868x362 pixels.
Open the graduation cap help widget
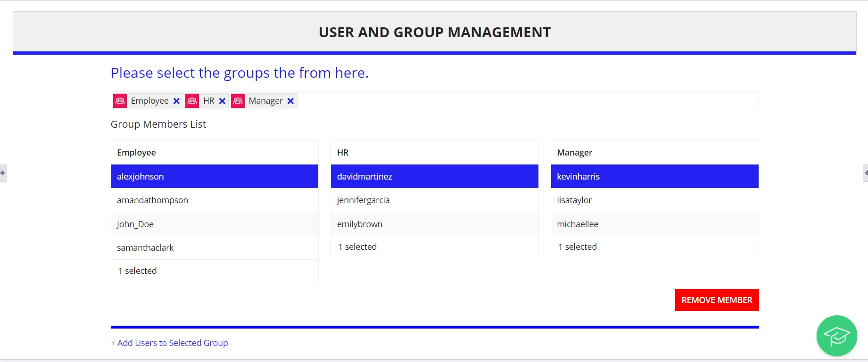click(837, 336)
